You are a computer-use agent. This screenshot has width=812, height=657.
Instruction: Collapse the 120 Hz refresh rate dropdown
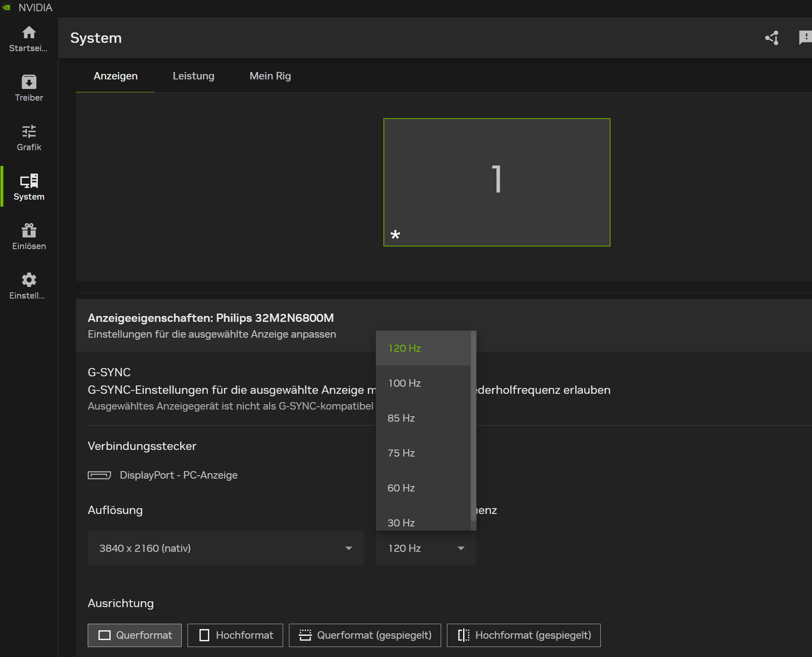tap(426, 548)
